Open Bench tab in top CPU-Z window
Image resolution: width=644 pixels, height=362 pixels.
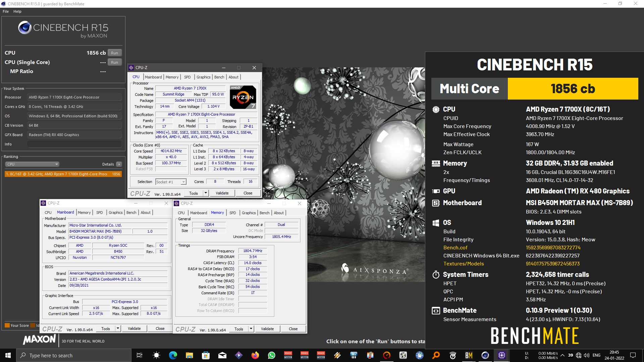(219, 77)
